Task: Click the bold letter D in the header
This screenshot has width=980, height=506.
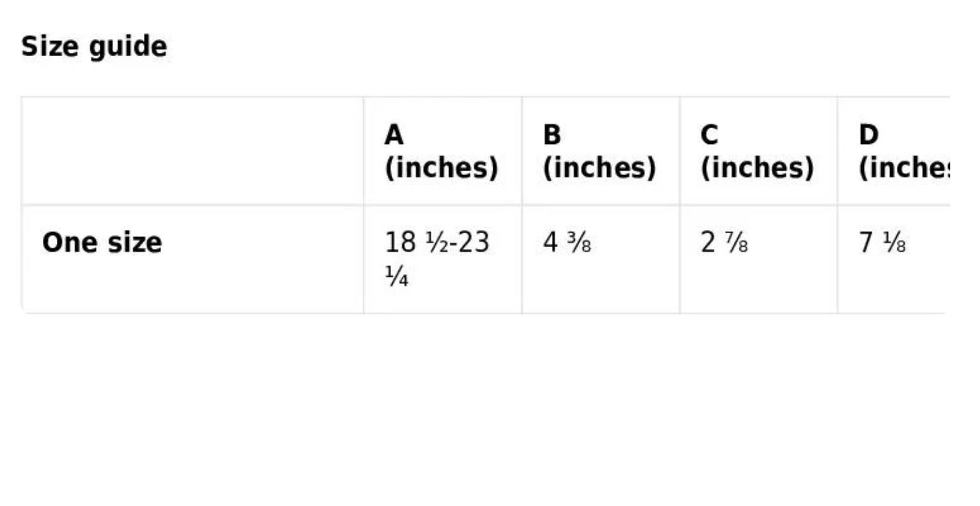Action: point(868,135)
